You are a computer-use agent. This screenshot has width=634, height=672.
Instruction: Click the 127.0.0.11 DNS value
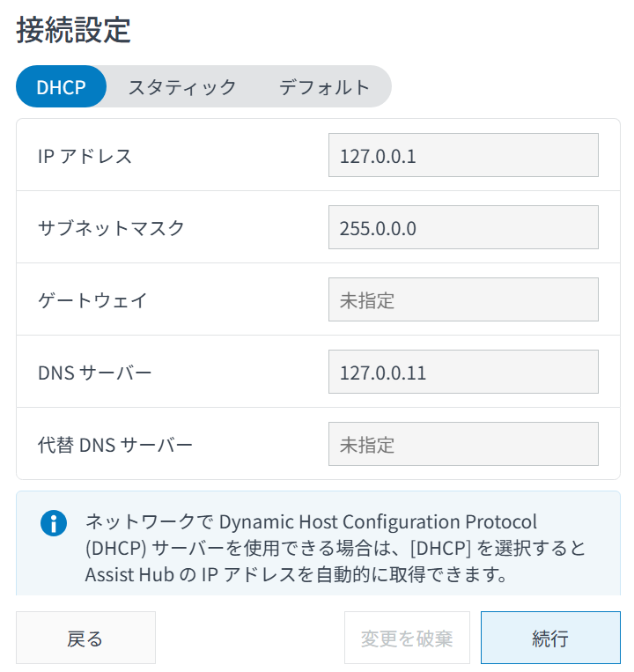pyautogui.click(x=383, y=373)
